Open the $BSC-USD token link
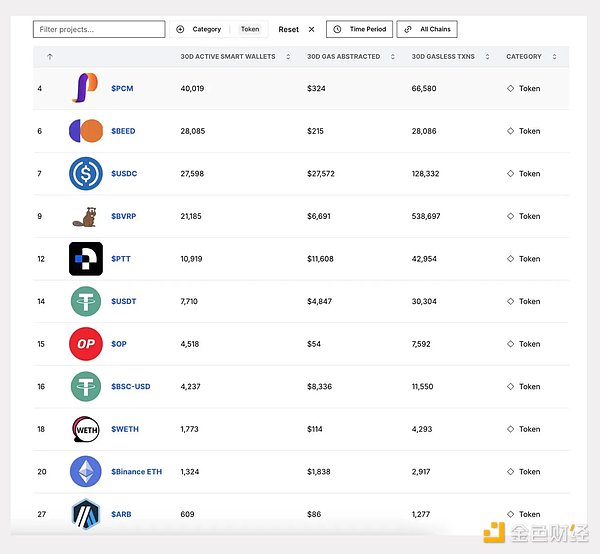 pyautogui.click(x=130, y=386)
